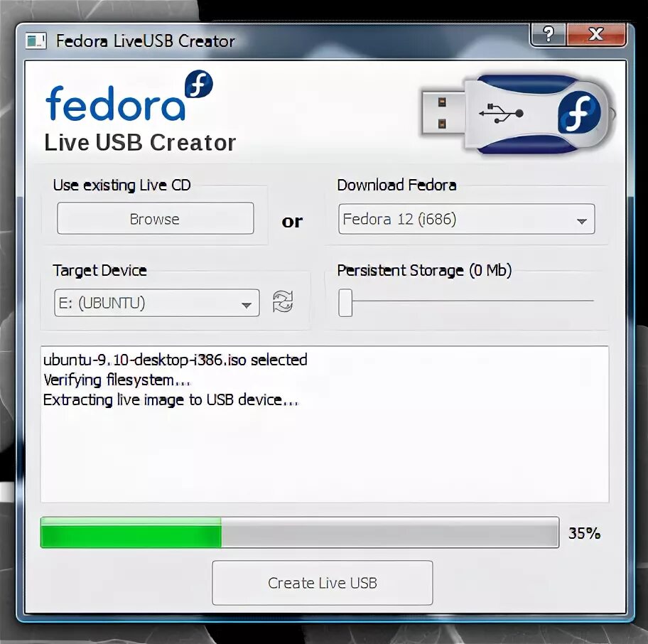This screenshot has height=644, width=648.
Task: Click the Create Live USB button
Action: click(323, 583)
